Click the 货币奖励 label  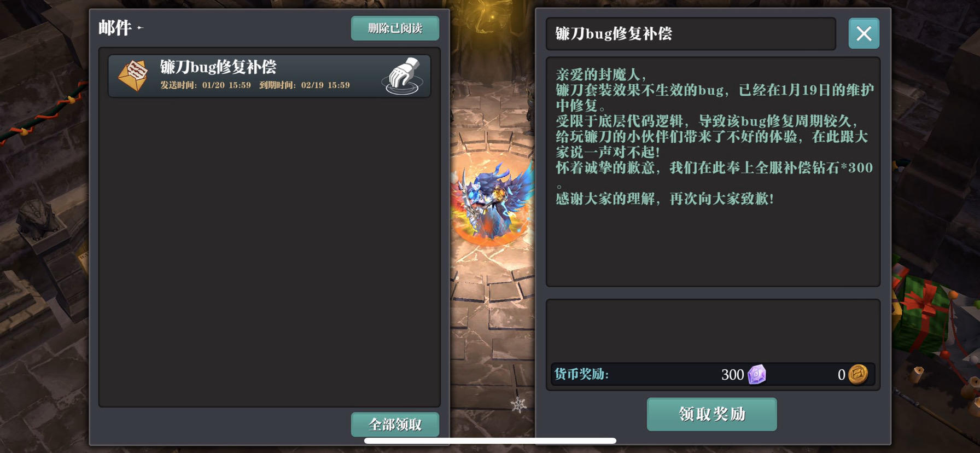tap(581, 374)
